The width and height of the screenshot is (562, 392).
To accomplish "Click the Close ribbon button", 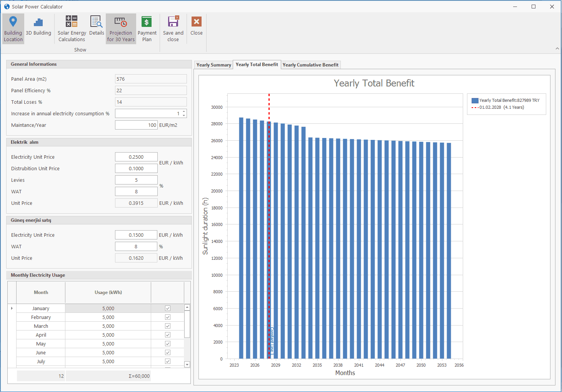I will coord(196,27).
